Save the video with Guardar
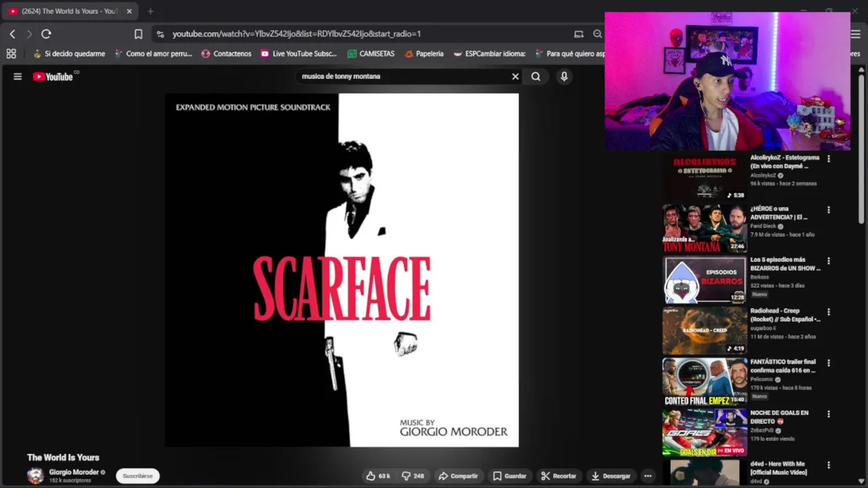Image resolution: width=868 pixels, height=488 pixels. (x=509, y=476)
